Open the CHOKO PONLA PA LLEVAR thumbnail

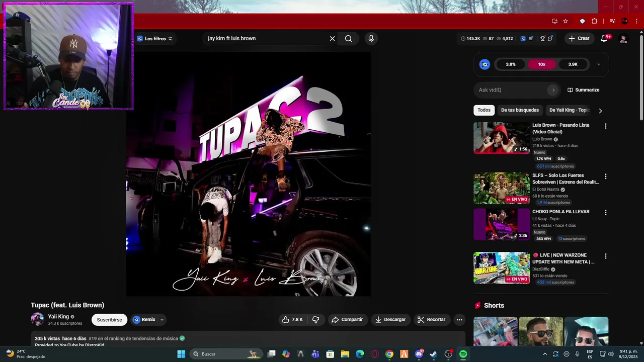click(x=502, y=224)
